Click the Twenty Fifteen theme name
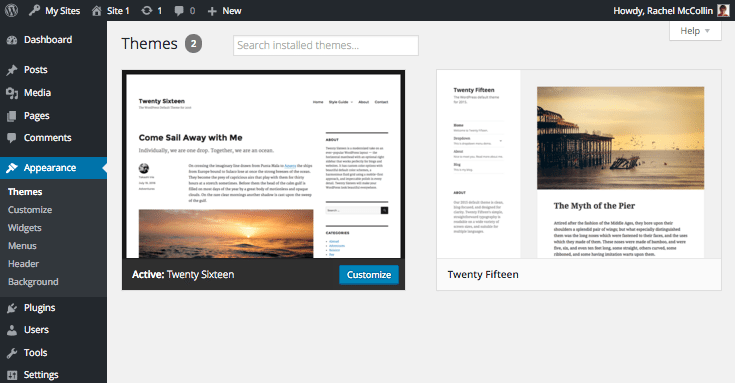The width and height of the screenshot is (735, 383). coord(483,275)
